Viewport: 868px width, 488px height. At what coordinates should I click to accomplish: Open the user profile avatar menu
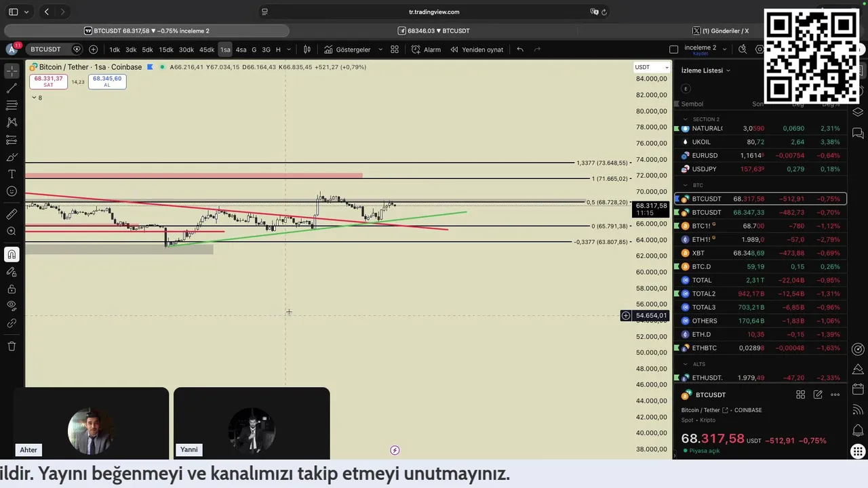pos(12,49)
